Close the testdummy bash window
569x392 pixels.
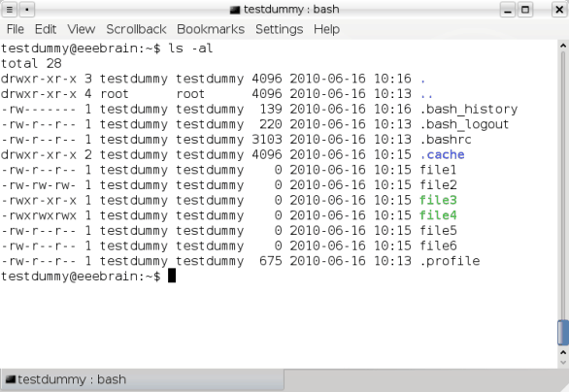pyautogui.click(x=559, y=10)
